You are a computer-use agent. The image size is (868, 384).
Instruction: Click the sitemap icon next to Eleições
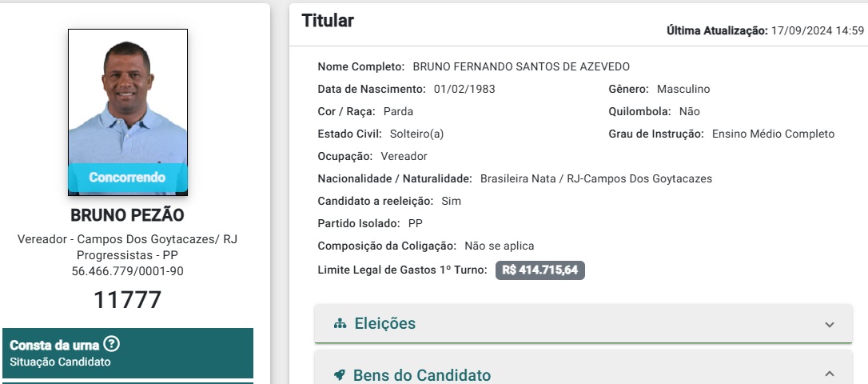pos(340,324)
